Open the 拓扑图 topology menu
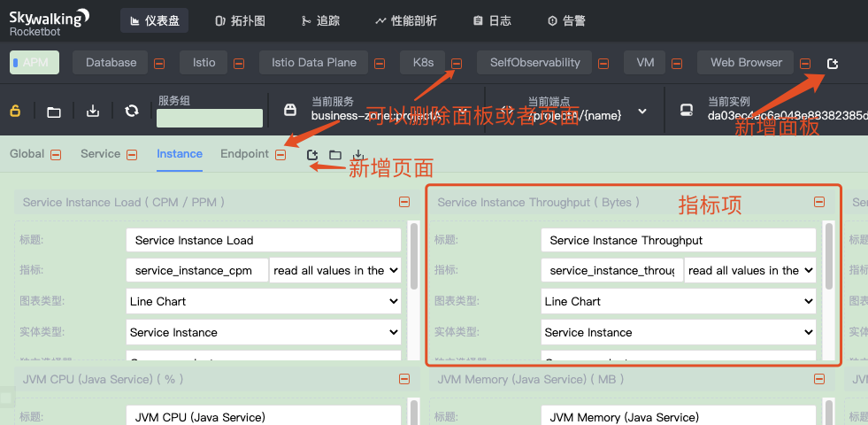868x425 pixels. tap(241, 21)
